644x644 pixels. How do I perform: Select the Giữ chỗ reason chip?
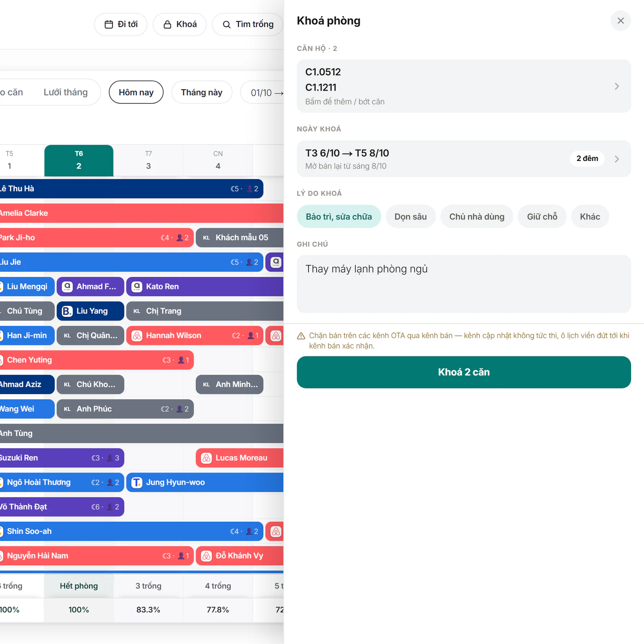[x=542, y=217]
